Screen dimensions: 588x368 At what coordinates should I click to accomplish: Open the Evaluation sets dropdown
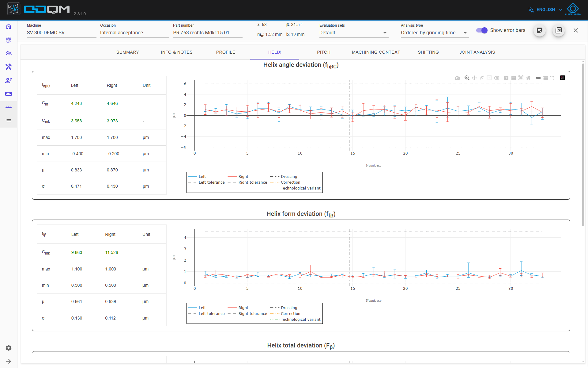[354, 33]
